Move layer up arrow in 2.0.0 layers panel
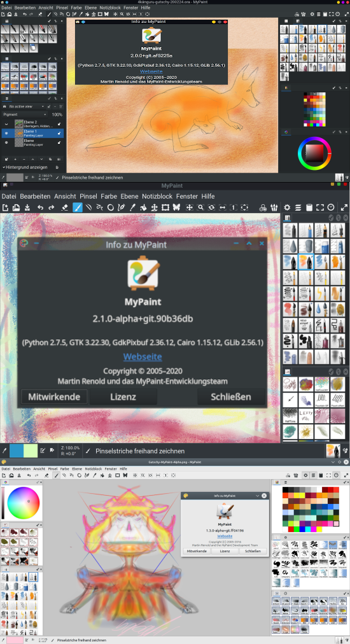Screen dimensions: 350x644 pyautogui.click(x=32, y=159)
